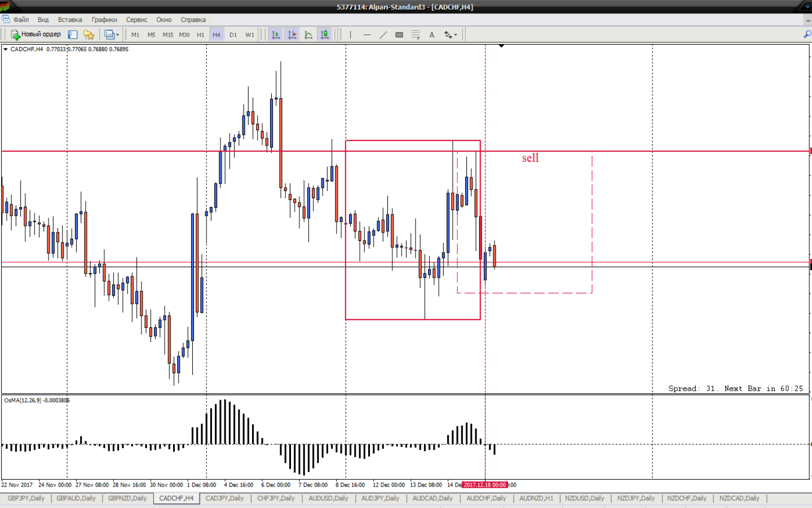Switch to NZDJPY,Daily chart tab
812x508 pixels.
(636, 498)
